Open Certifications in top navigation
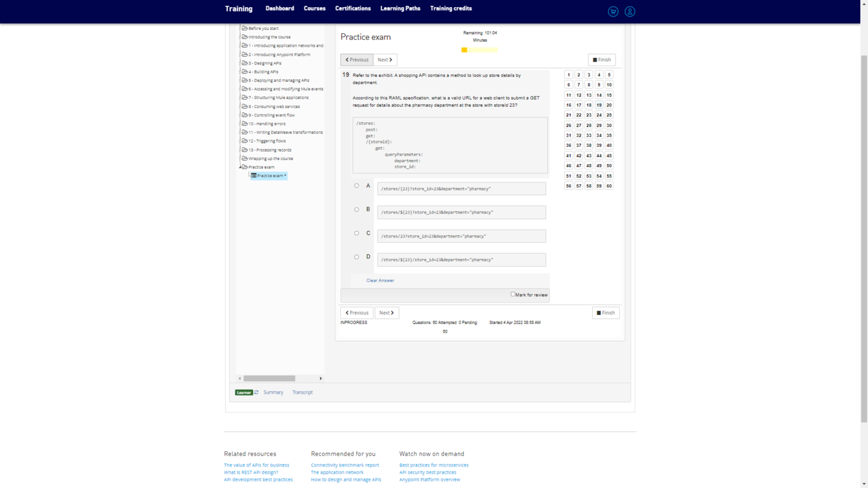The height and width of the screenshot is (488, 868). click(353, 8)
